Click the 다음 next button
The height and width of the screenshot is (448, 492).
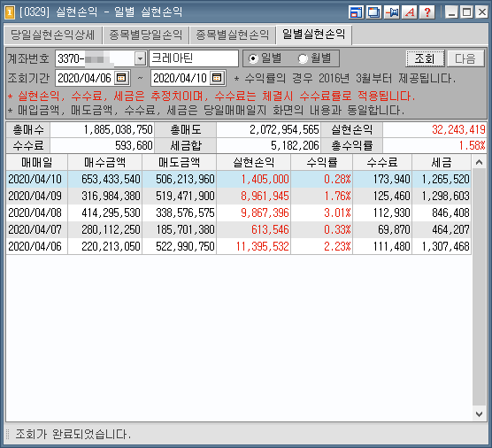pos(465,58)
